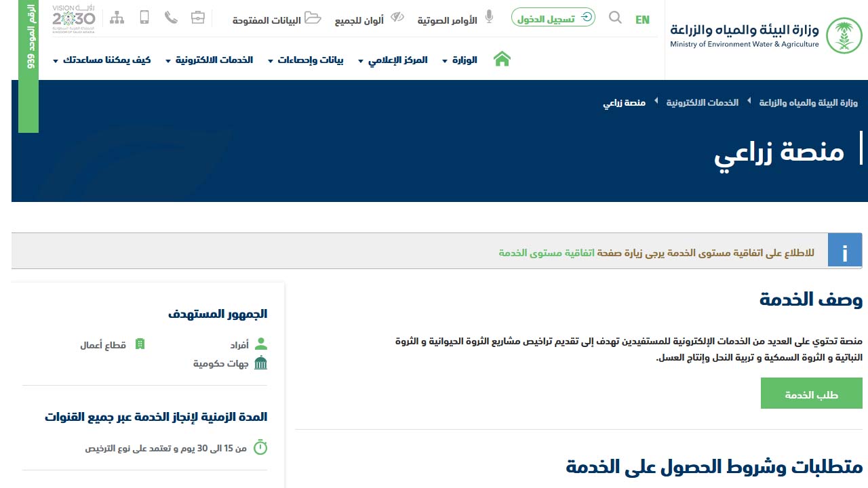Expand the كيف يمكننا مساعدتك menu

coord(102,60)
